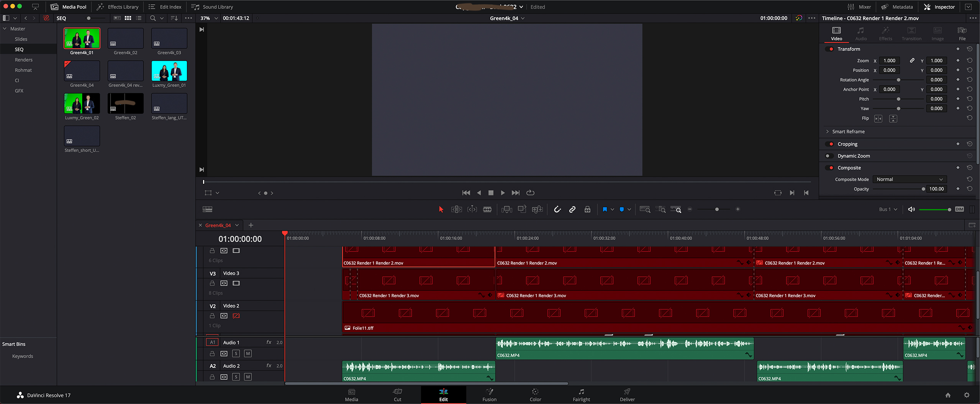
Task: Click the blue Marker icon
Action: pyautogui.click(x=621, y=209)
